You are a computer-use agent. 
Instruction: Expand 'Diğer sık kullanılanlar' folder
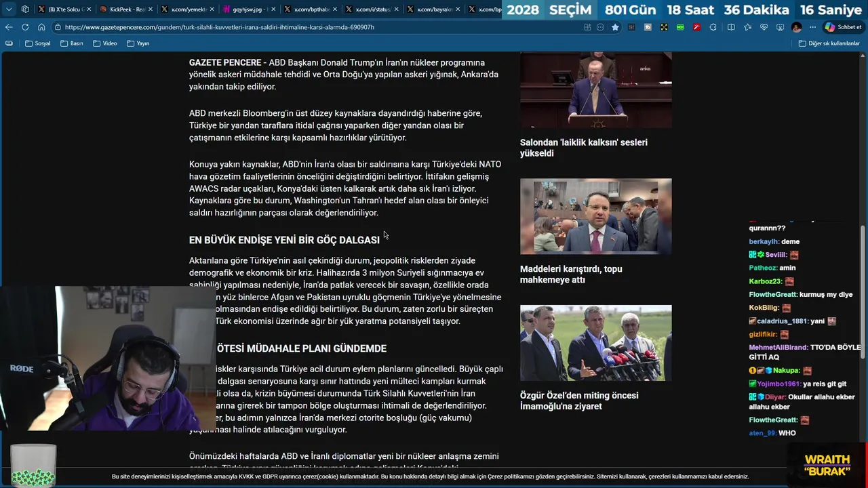coord(829,43)
